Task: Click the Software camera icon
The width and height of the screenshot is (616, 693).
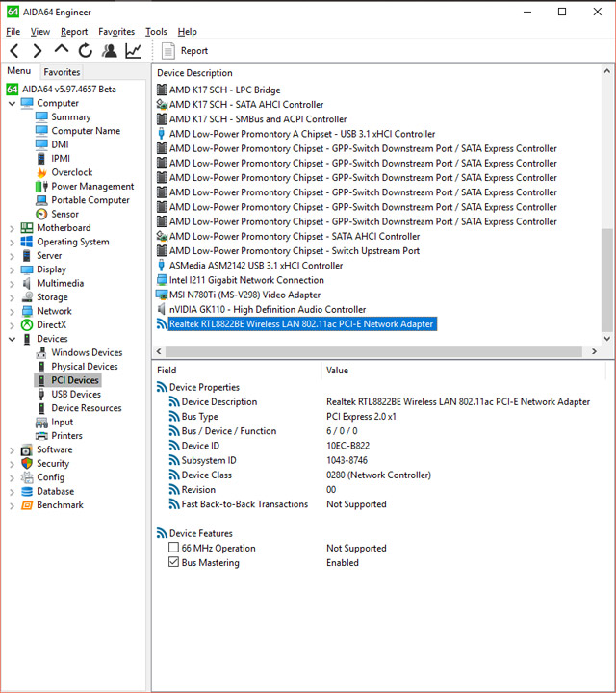Action: click(27, 449)
